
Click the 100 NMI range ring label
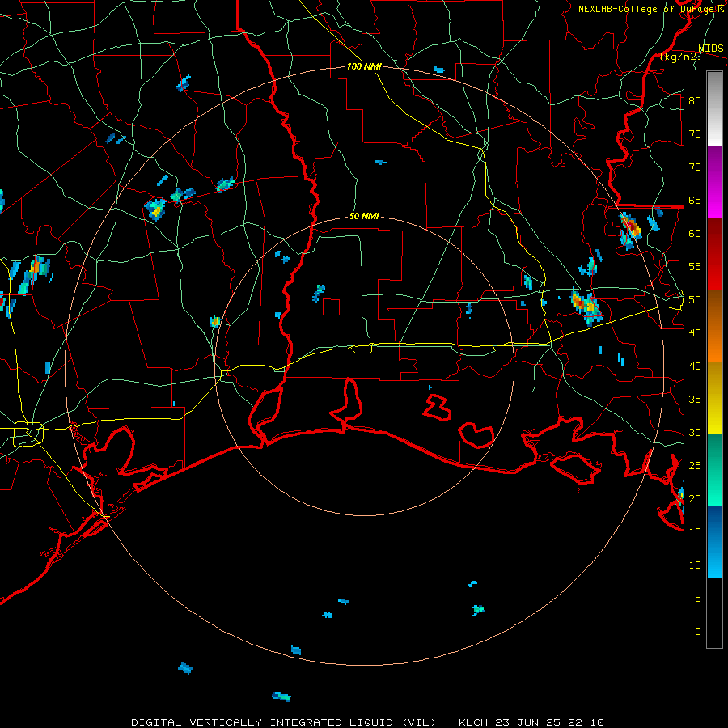[364, 66]
